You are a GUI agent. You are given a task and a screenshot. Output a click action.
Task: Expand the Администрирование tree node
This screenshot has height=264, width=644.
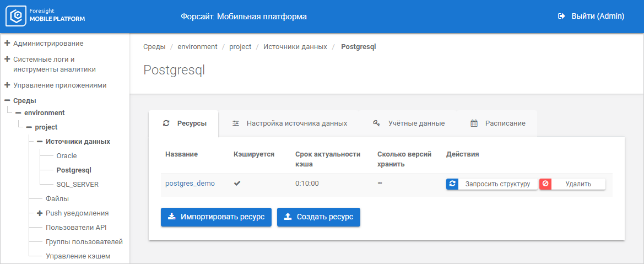pyautogui.click(x=7, y=43)
